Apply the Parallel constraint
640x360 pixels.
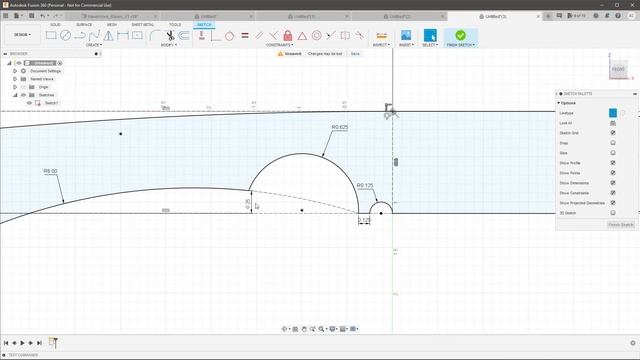tap(259, 36)
